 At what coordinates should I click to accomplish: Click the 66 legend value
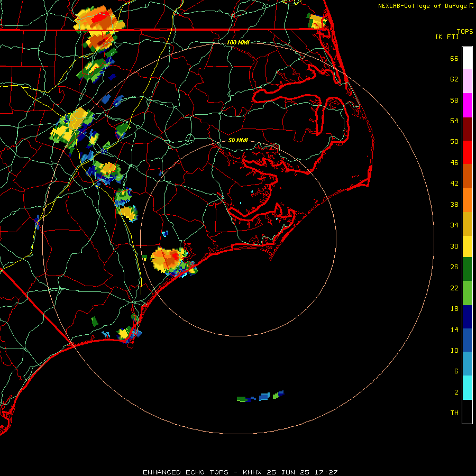coord(454,58)
